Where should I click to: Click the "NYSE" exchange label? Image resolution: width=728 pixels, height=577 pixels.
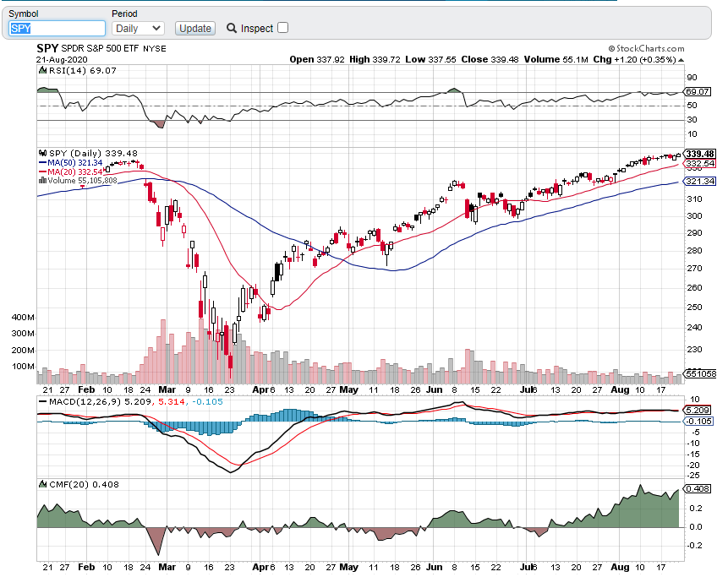pyautogui.click(x=154, y=49)
